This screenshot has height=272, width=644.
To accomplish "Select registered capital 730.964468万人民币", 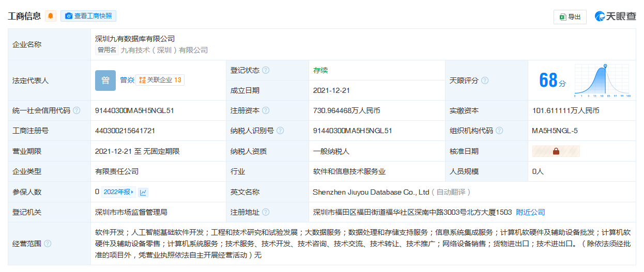I will pyautogui.click(x=347, y=110).
